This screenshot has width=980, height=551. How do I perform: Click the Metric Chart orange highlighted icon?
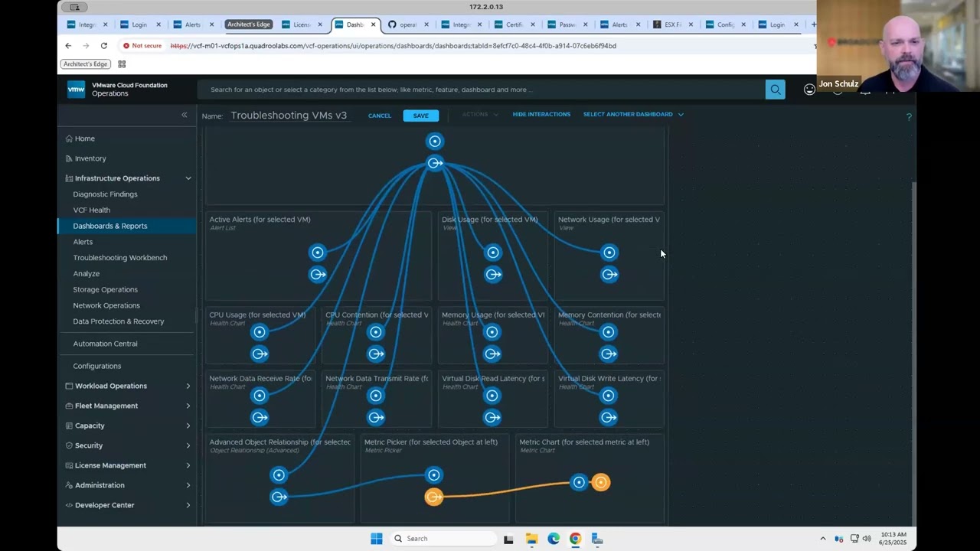601,482
